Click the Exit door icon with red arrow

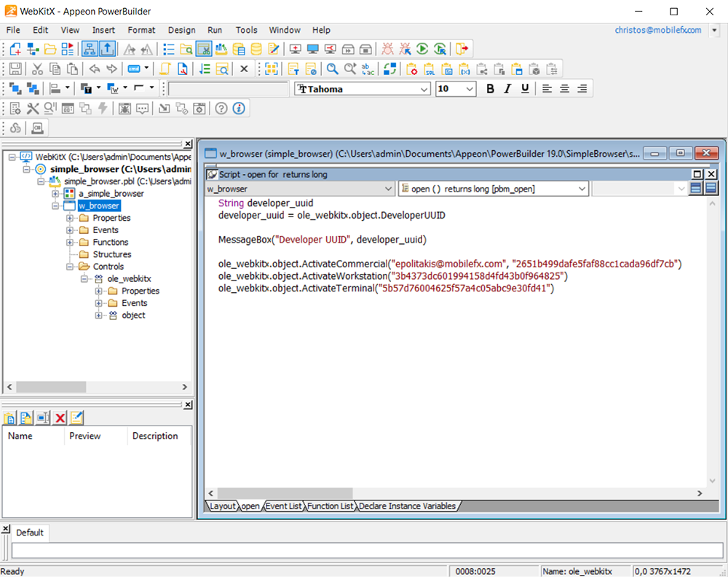tap(462, 49)
